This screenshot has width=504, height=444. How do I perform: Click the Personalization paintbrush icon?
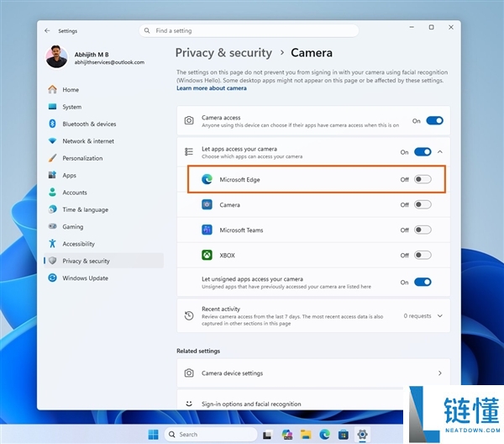coord(52,158)
